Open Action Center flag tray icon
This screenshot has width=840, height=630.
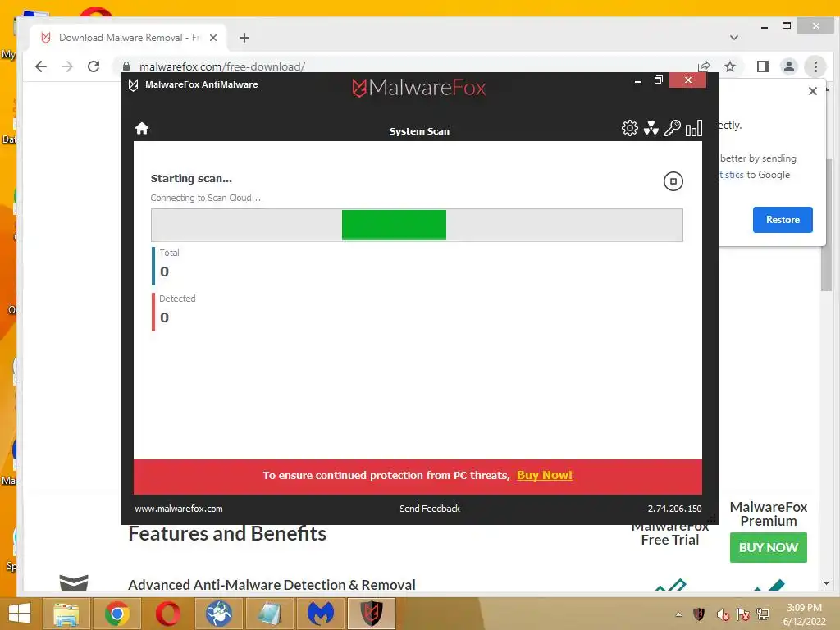[743, 614]
